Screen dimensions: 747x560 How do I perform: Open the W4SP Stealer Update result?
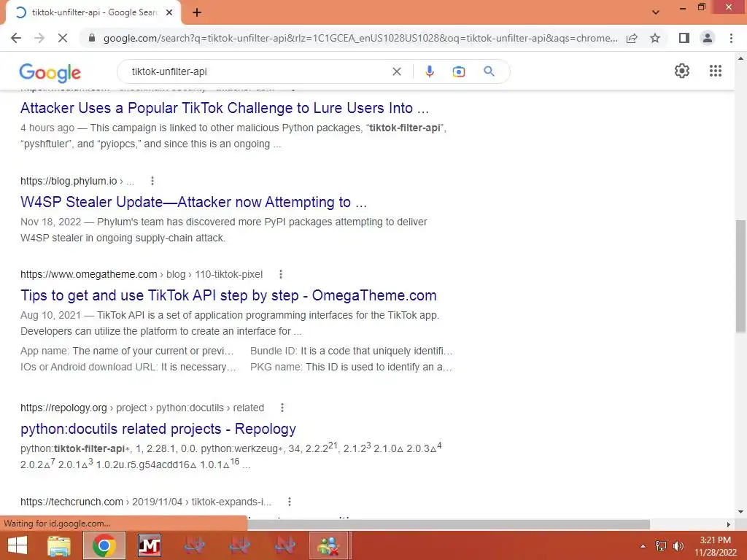pyautogui.click(x=193, y=202)
